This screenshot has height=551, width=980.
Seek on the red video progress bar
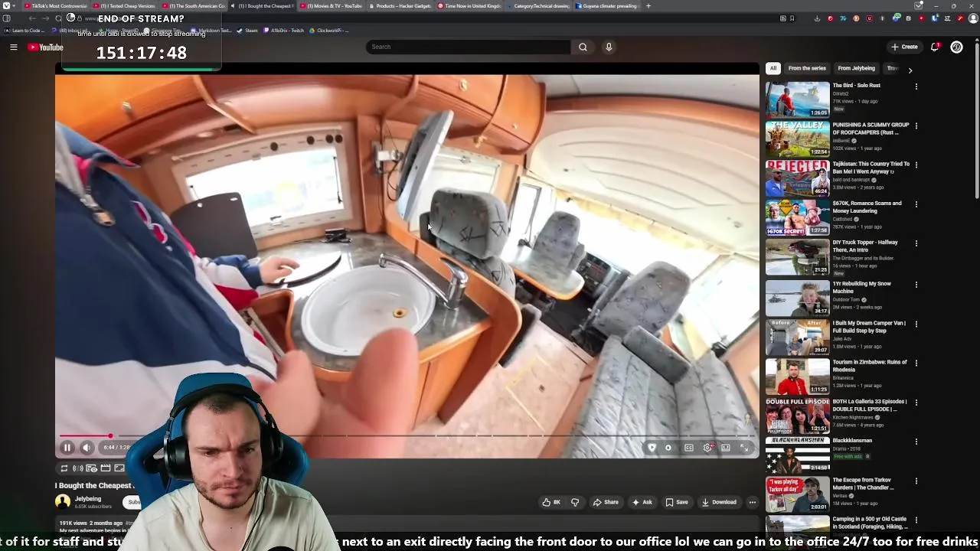(x=409, y=436)
